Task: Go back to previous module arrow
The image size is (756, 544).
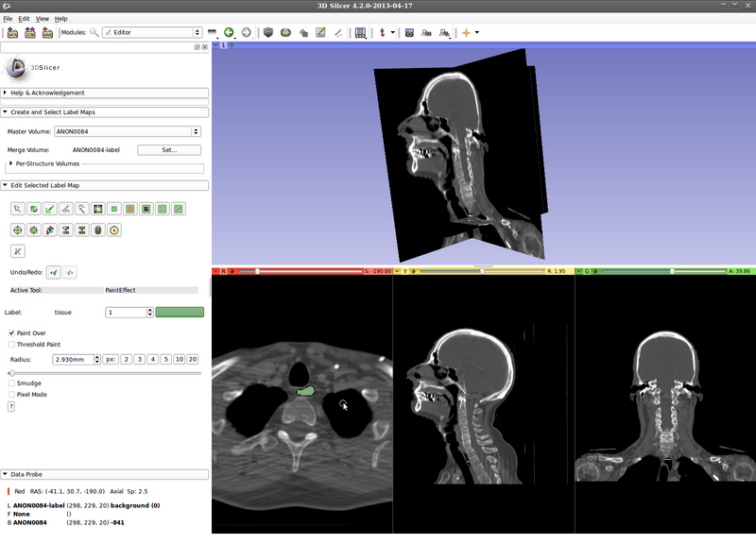Action: pyautogui.click(x=230, y=32)
